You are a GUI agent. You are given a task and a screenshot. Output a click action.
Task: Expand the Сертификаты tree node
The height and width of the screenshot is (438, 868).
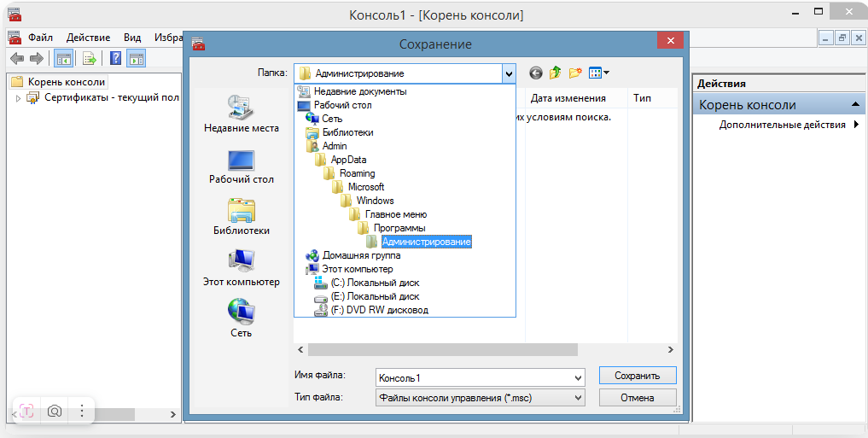point(18,98)
